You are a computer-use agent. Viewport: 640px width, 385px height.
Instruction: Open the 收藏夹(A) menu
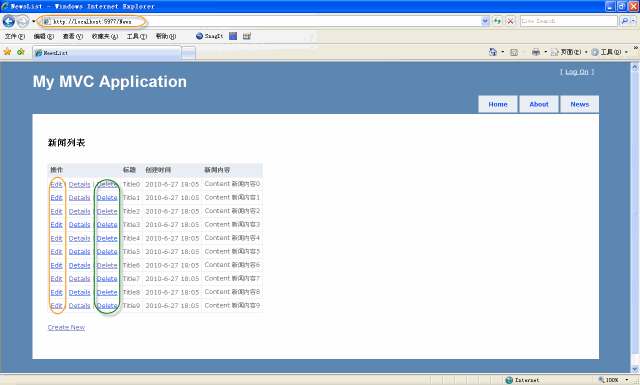(x=104, y=36)
